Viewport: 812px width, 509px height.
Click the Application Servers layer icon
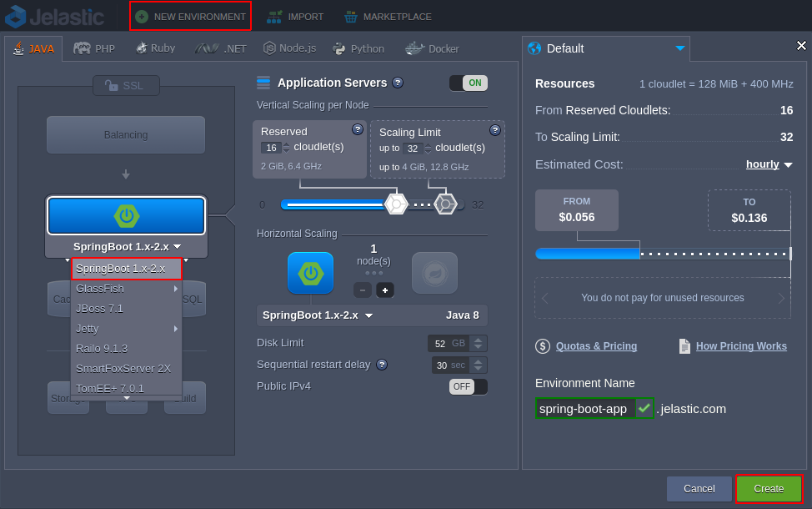[x=263, y=83]
